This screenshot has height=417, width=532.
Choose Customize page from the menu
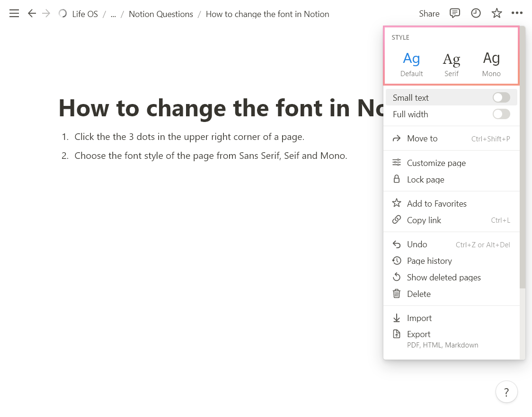[436, 163]
